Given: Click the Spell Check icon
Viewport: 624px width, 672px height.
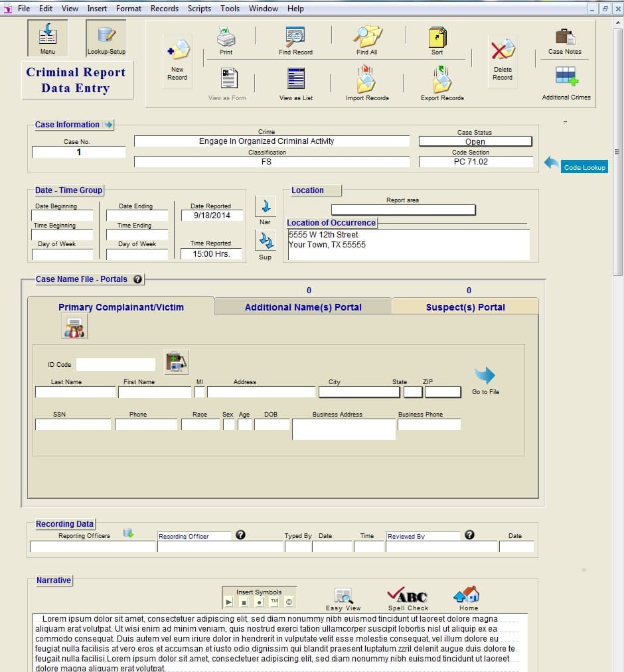Looking at the screenshot, I should 408,595.
